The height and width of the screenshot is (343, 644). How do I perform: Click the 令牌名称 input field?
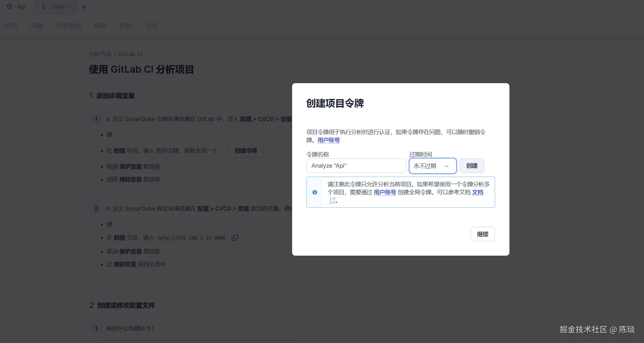click(356, 166)
